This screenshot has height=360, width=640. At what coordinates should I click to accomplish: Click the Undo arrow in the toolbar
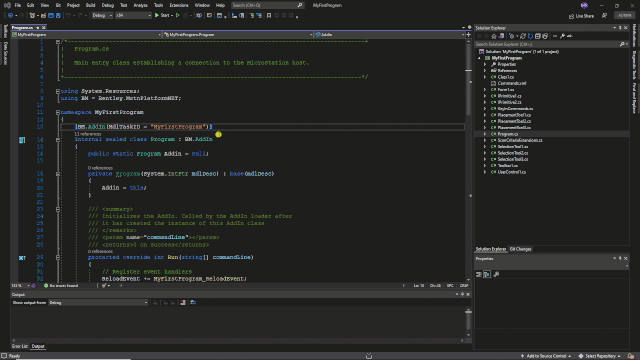click(x=69, y=16)
